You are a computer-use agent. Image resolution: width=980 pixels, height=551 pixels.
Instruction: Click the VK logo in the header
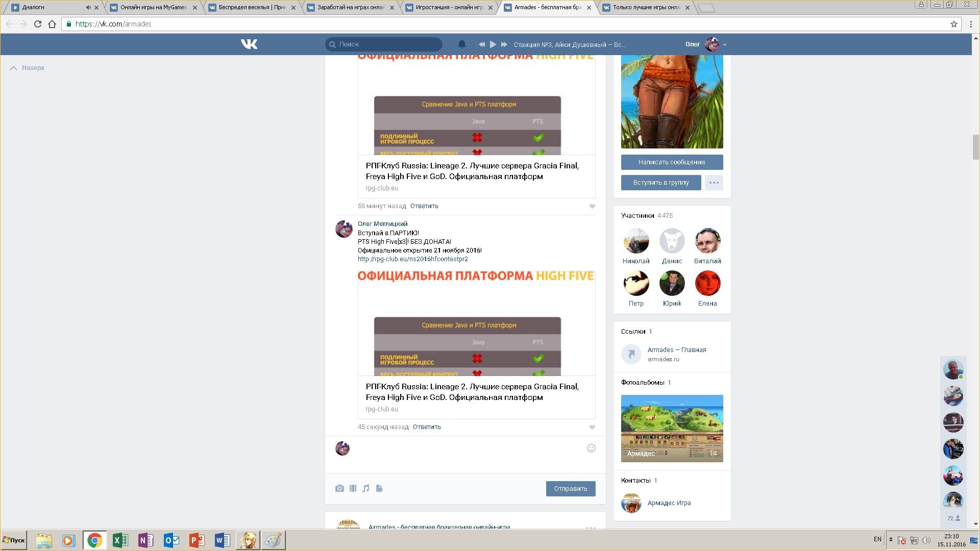pos(249,44)
